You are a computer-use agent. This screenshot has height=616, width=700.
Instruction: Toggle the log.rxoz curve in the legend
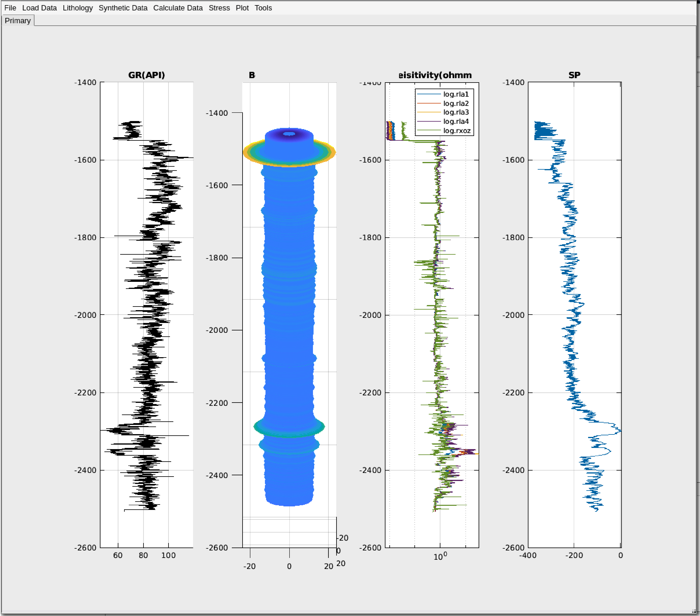(457, 130)
